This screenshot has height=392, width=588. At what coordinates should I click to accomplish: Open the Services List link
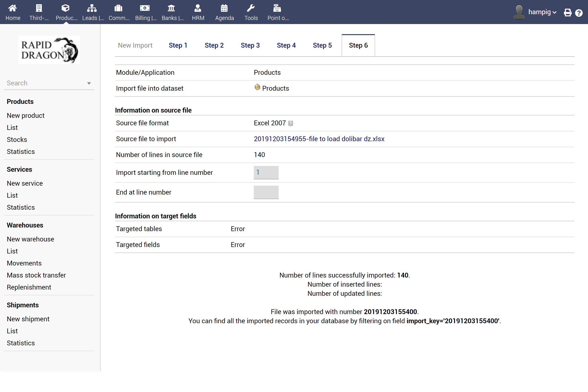(12, 195)
